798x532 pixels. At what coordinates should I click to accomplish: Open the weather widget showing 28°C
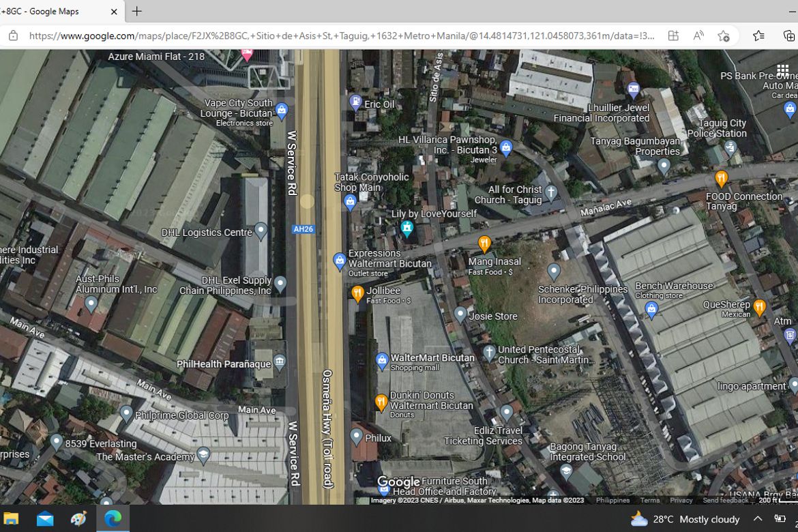685,519
